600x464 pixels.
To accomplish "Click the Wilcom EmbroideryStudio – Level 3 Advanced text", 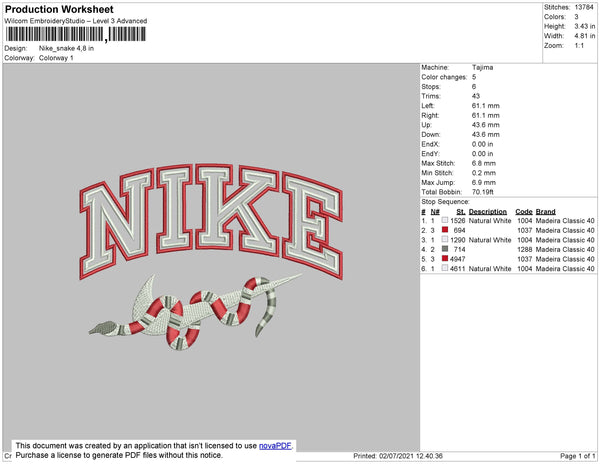I will [76, 21].
